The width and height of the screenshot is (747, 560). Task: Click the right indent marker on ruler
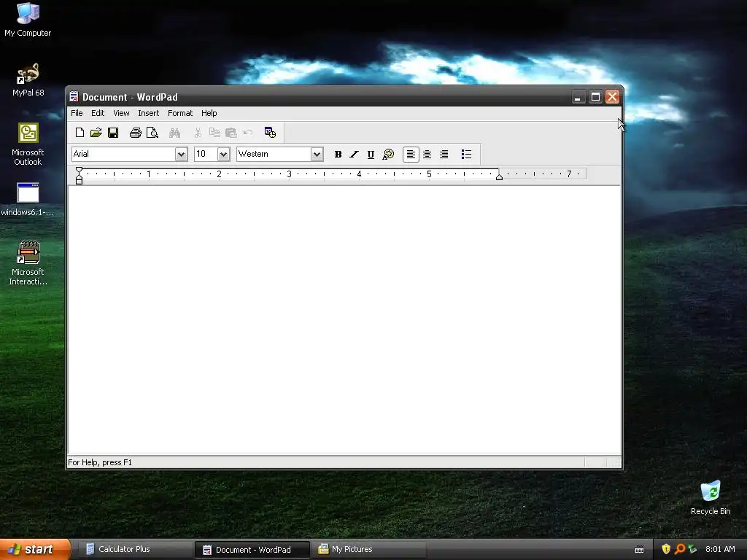click(499, 176)
